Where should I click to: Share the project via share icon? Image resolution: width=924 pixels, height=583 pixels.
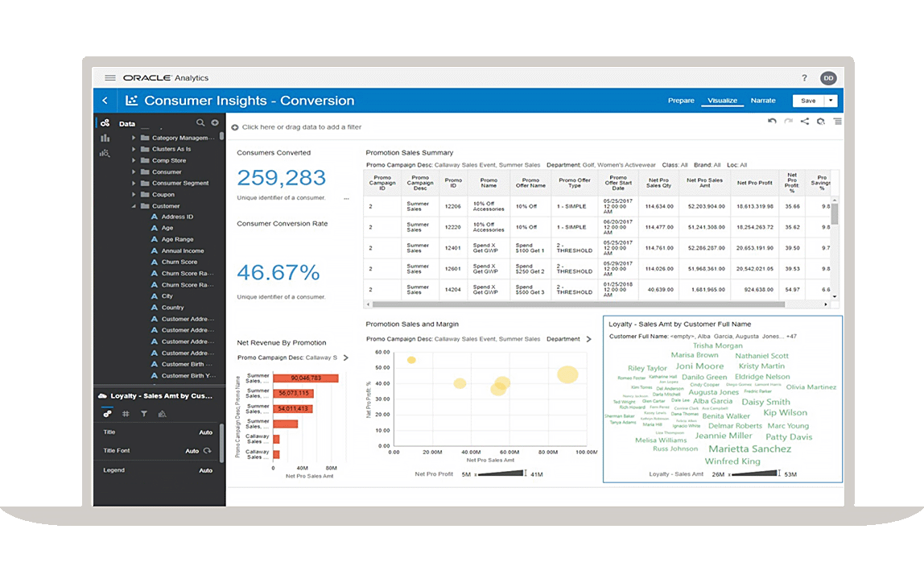tap(804, 122)
